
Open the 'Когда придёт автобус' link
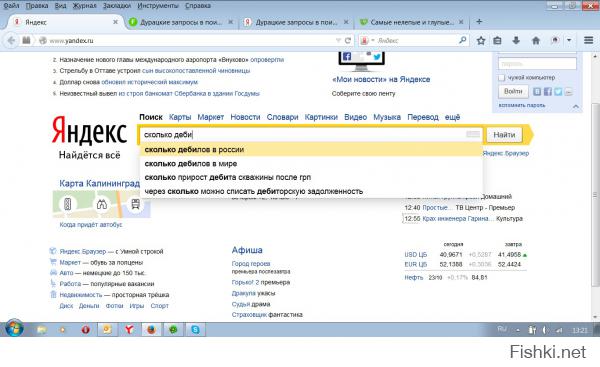(x=91, y=225)
